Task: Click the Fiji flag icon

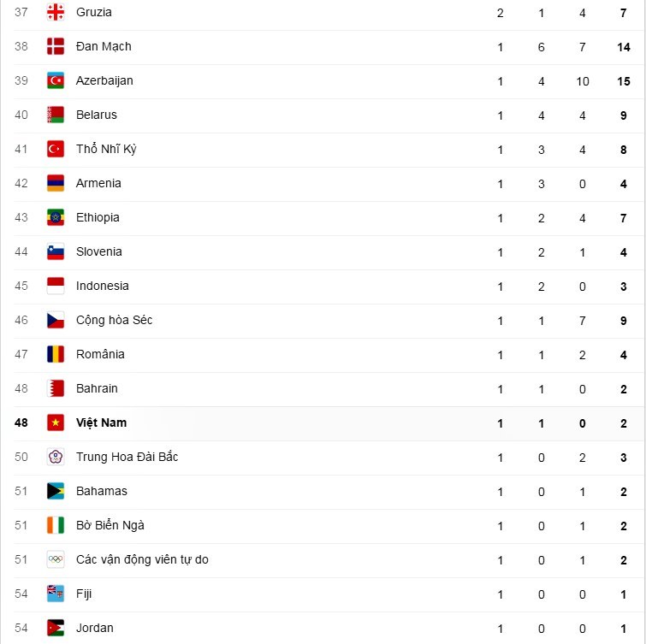Action: [56, 594]
